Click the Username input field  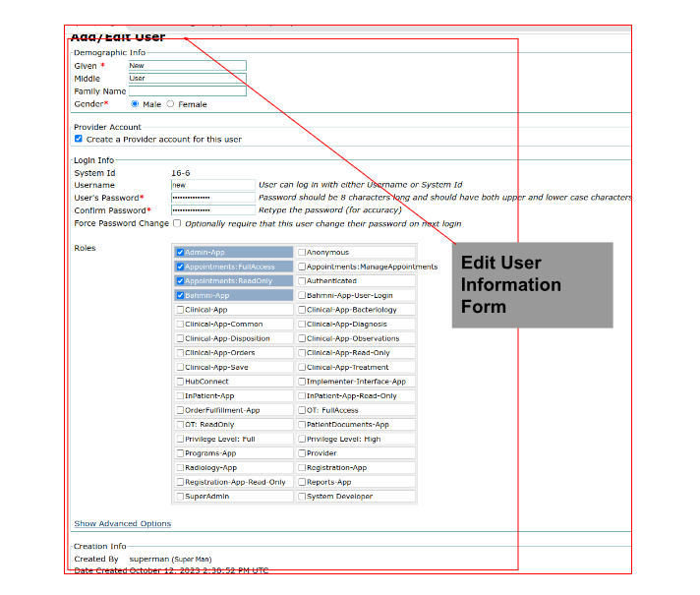[213, 185]
